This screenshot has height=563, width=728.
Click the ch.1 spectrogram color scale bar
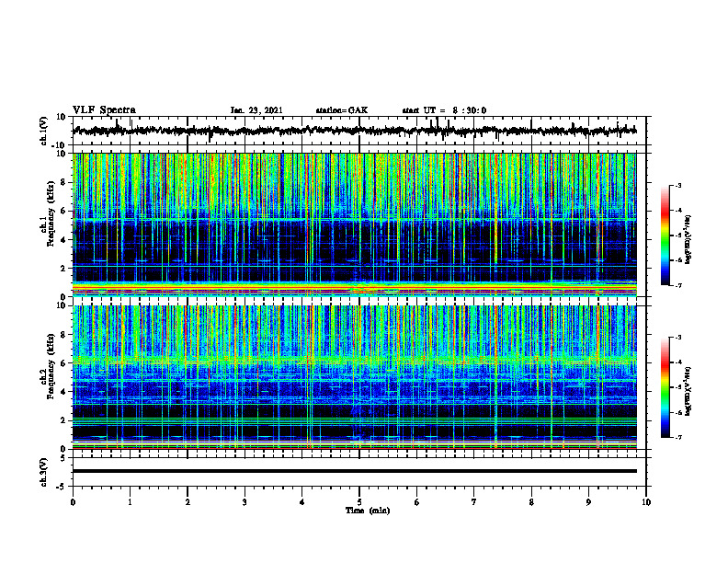click(665, 236)
